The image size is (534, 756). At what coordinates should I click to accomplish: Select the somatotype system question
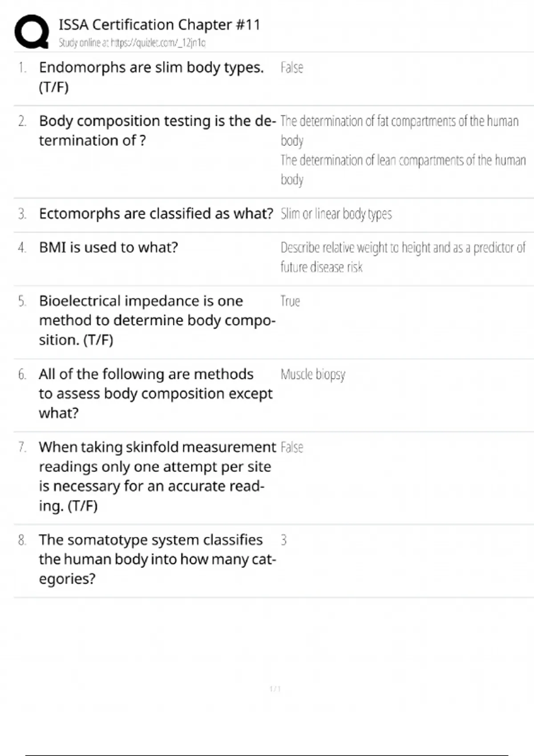pyautogui.click(x=157, y=559)
